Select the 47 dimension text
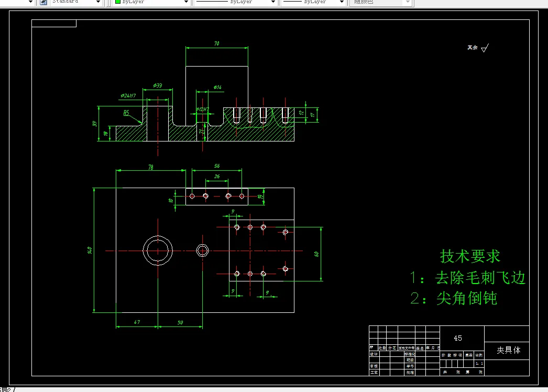The width and height of the screenshot is (548, 392). coord(137,322)
